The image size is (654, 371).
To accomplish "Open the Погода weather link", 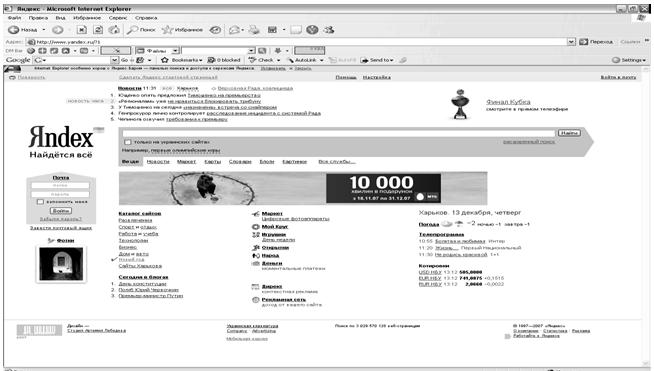I will click(429, 225).
